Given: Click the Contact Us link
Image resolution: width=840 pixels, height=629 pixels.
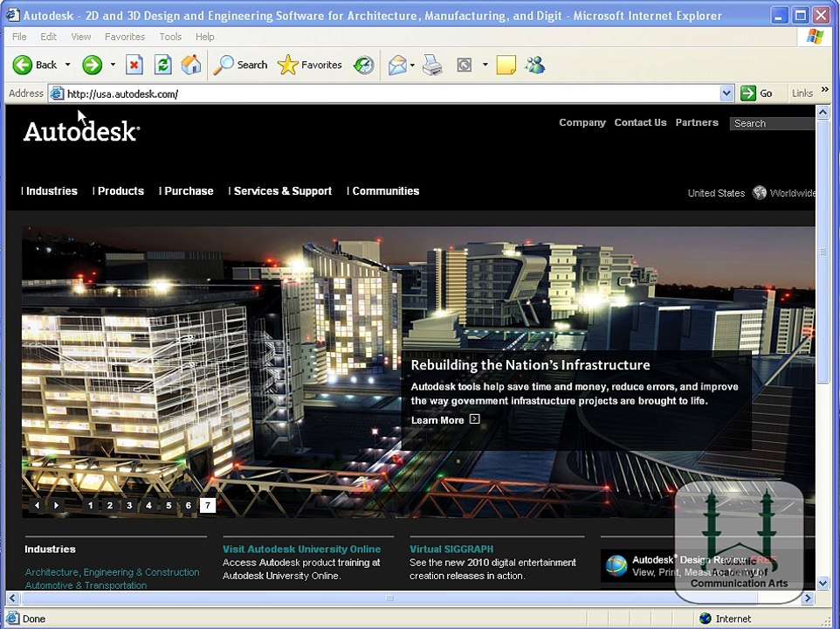Looking at the screenshot, I should (x=640, y=122).
